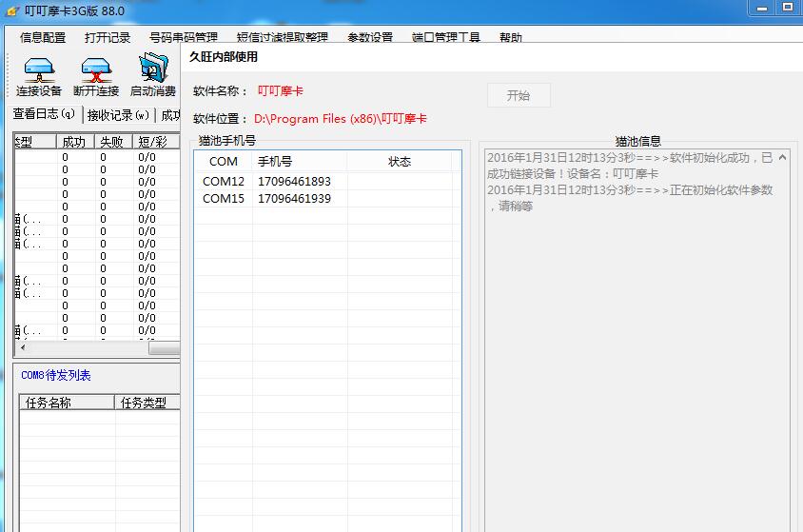The width and height of the screenshot is (803, 532).
Task: Click the 开始 button
Action: pyautogui.click(x=519, y=95)
